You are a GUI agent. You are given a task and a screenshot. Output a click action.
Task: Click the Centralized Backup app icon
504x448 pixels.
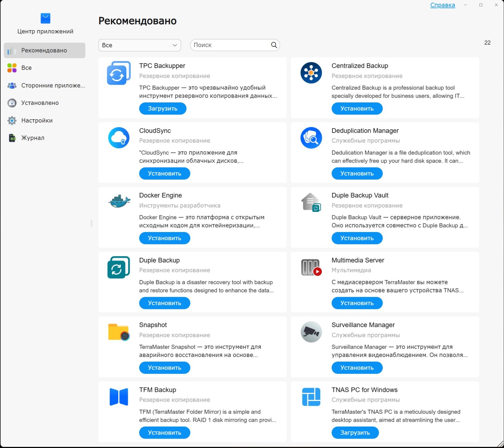click(311, 73)
